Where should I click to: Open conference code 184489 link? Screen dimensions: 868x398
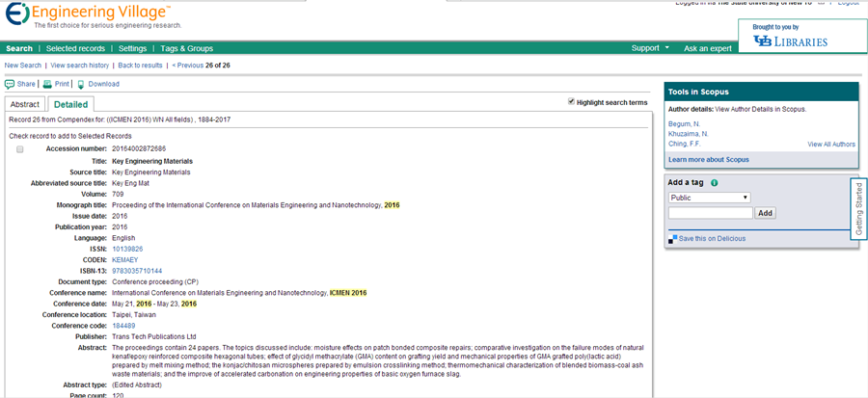coord(123,326)
